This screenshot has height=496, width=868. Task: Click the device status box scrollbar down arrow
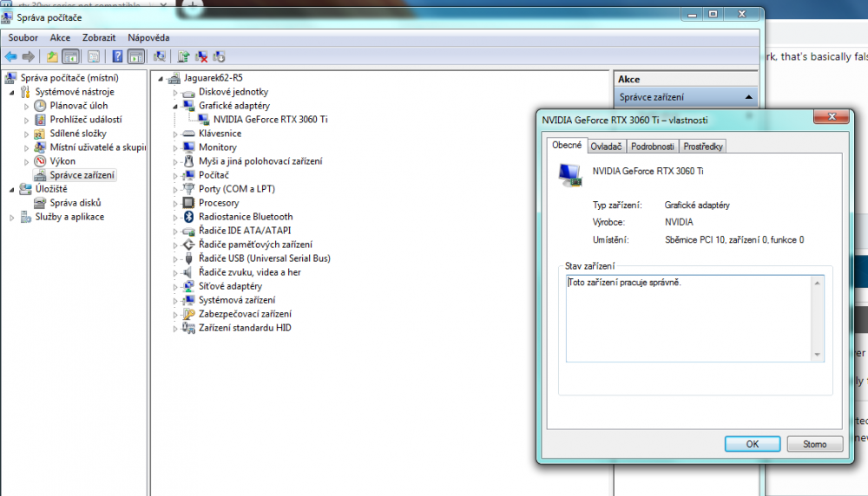(x=817, y=355)
